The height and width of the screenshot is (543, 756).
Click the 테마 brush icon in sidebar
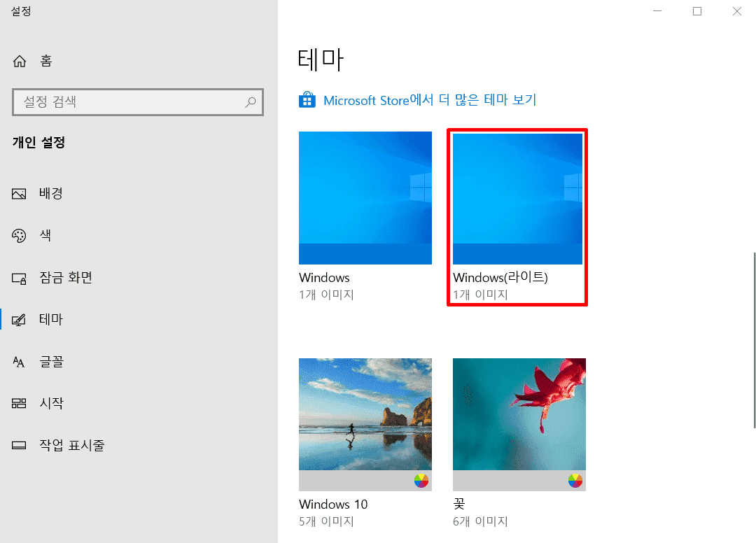click(19, 320)
